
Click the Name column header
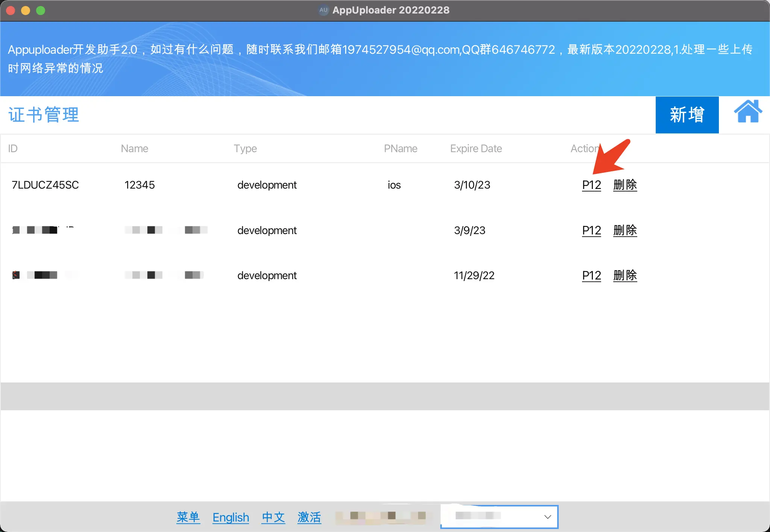pyautogui.click(x=135, y=148)
